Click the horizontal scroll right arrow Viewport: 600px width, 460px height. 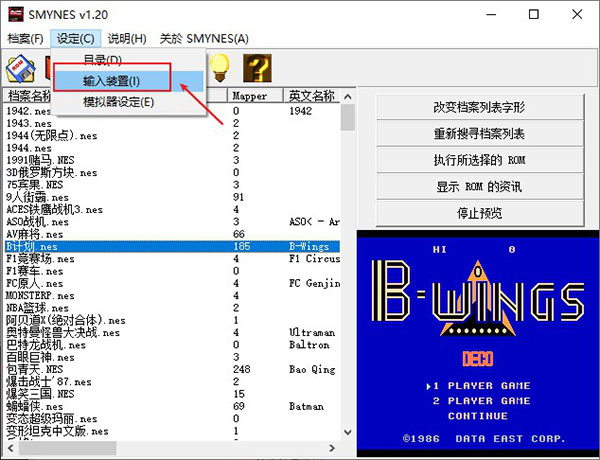(332, 448)
